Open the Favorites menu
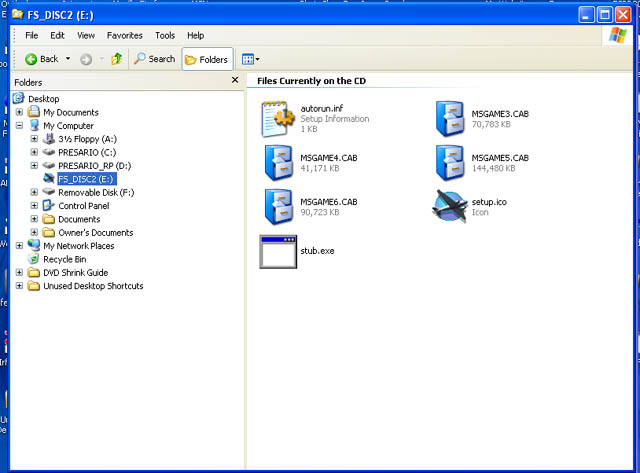The height and width of the screenshot is (473, 640). [x=125, y=35]
